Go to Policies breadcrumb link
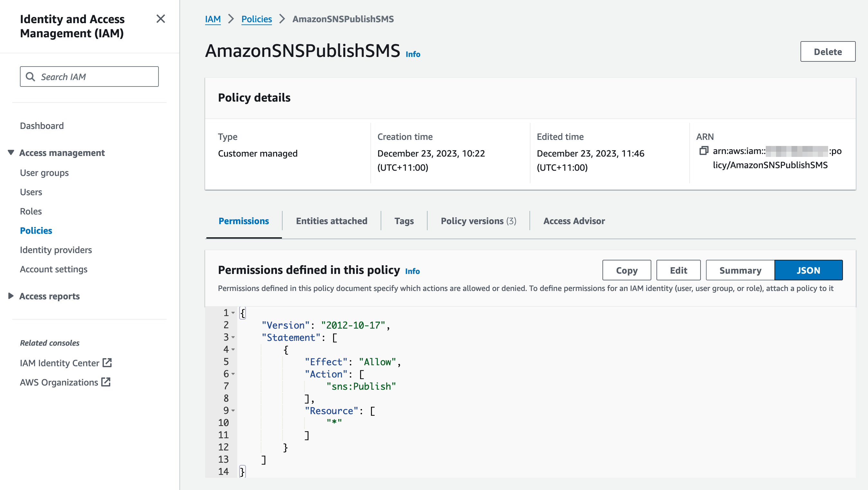Image resolution: width=868 pixels, height=490 pixels. (x=257, y=19)
